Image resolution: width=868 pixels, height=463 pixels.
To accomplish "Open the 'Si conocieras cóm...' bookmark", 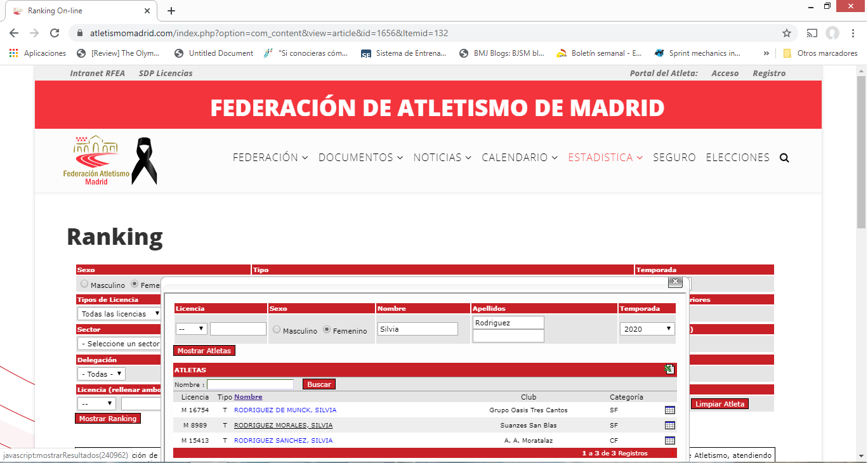I will [x=306, y=53].
